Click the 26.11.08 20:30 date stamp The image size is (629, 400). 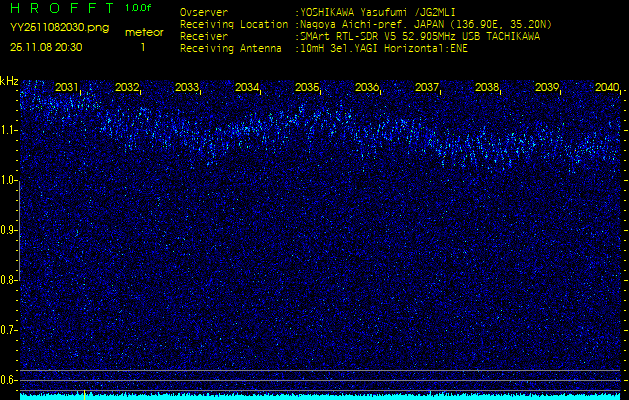tap(47, 46)
